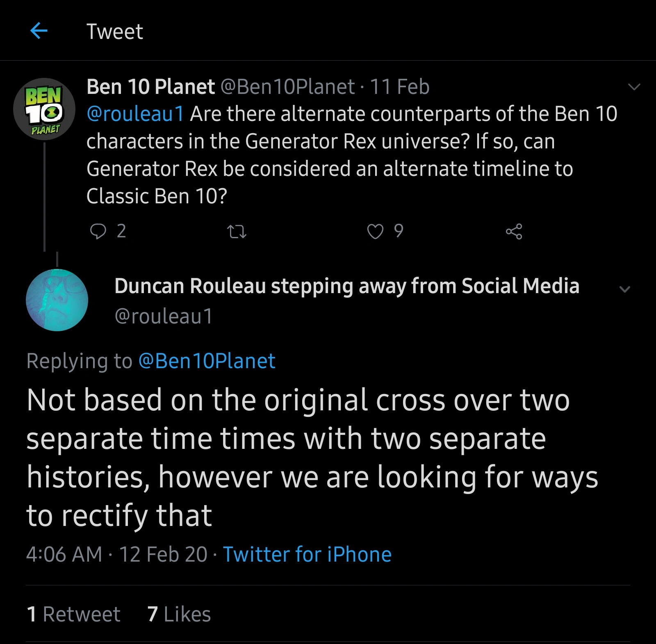View the 1 Retweet list

pyautogui.click(x=73, y=614)
